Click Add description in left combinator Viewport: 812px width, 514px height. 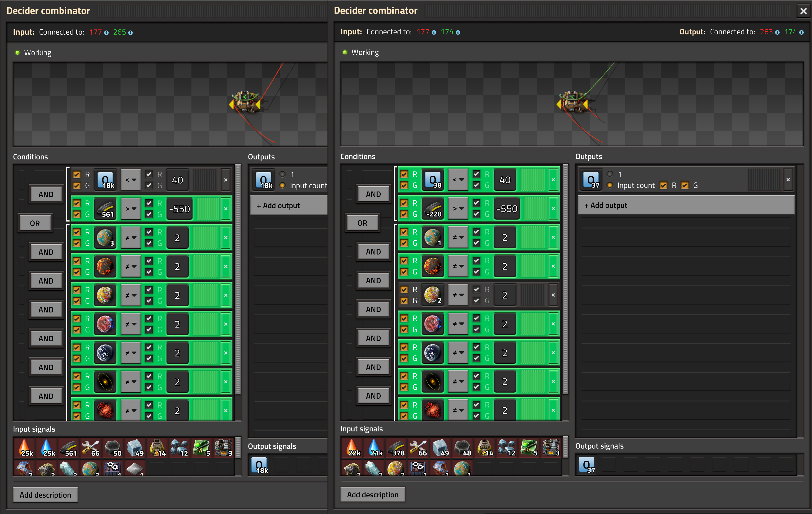(45, 495)
